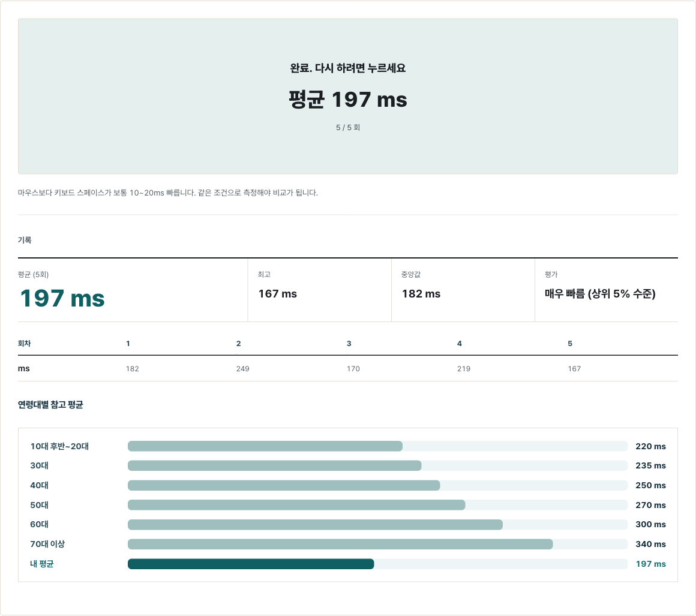Click the '중앙값' label

(410, 274)
